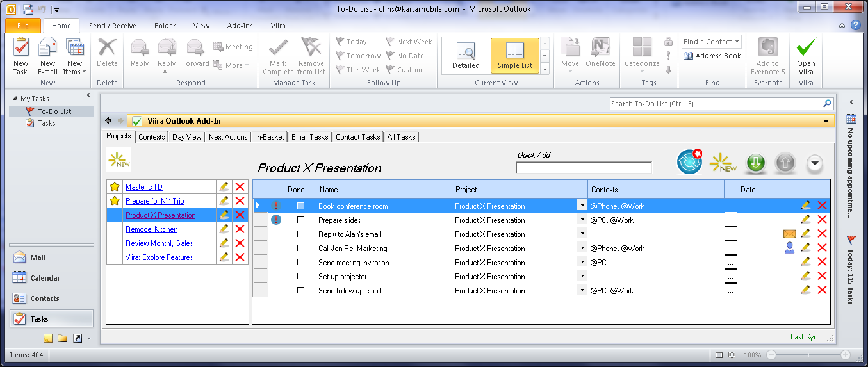The width and height of the screenshot is (868, 367).
Task: Open the Viira ribbon tab
Action: [277, 26]
